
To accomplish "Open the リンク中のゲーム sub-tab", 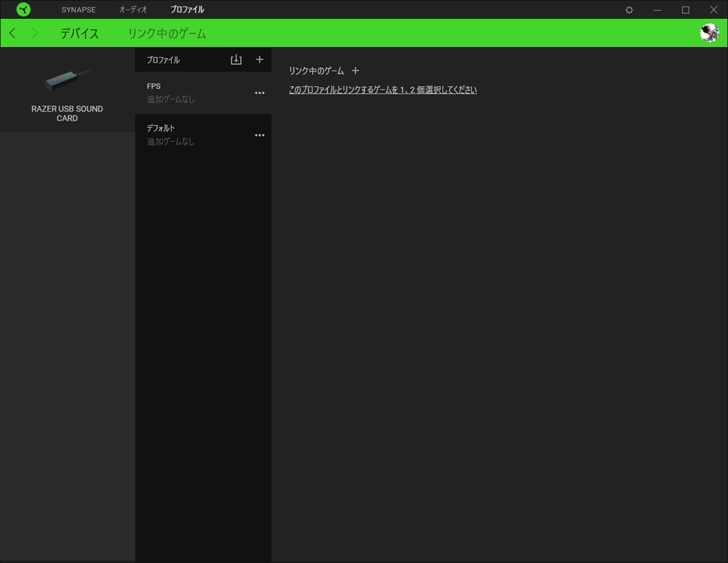I will point(167,34).
